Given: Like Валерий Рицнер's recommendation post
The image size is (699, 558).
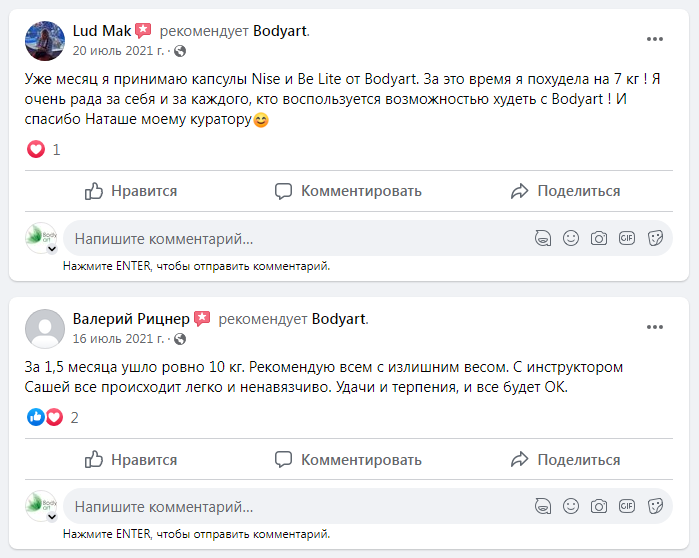Looking at the screenshot, I should (x=131, y=460).
